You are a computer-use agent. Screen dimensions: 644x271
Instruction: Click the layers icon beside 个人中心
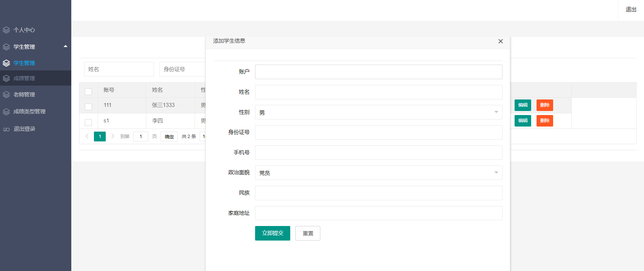pos(6,30)
